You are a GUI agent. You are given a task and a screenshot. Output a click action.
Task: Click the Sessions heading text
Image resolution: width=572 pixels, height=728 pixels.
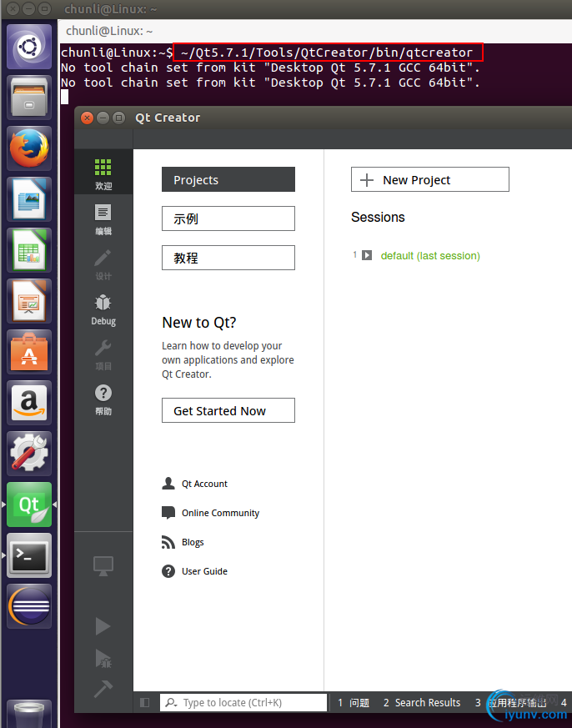click(378, 218)
